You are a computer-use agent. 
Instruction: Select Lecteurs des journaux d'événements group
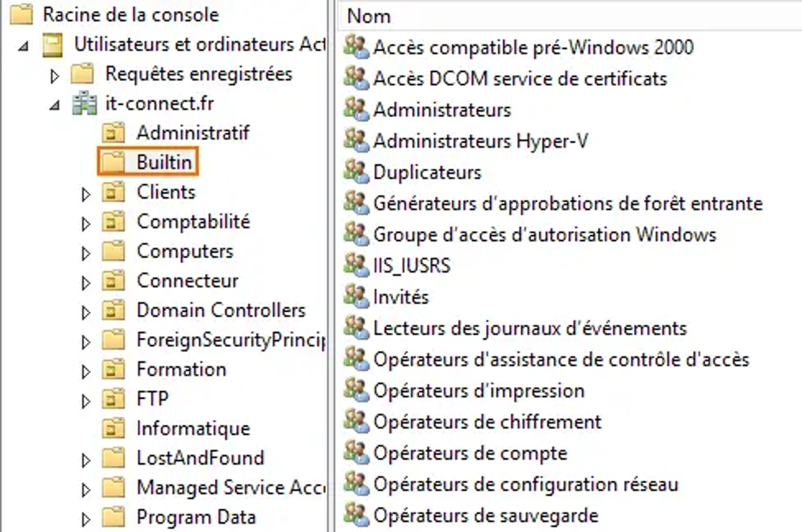tap(529, 328)
